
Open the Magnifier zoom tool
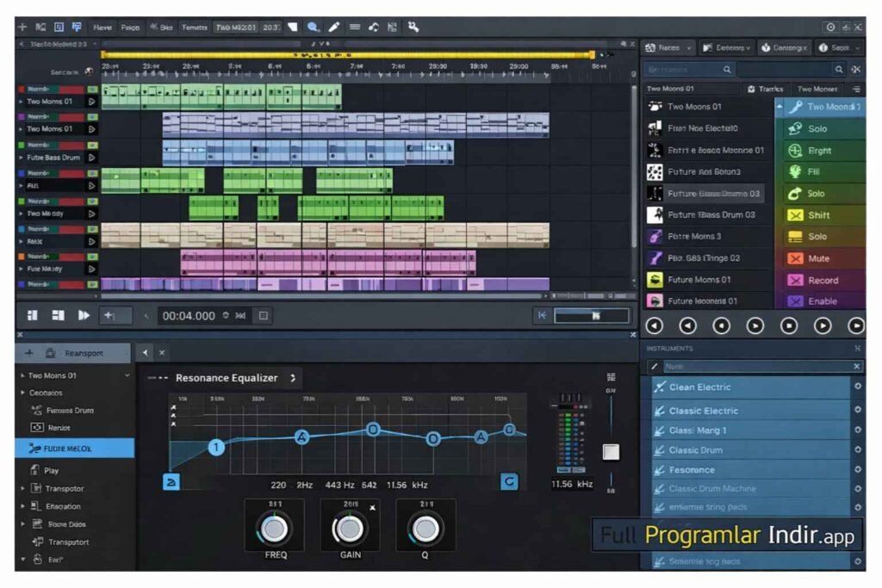point(312,26)
